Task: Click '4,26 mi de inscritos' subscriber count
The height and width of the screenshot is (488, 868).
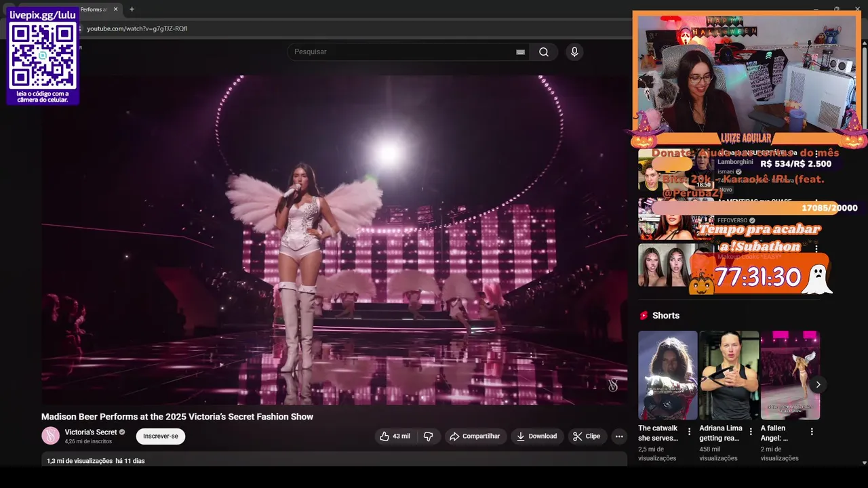Action: [88, 441]
